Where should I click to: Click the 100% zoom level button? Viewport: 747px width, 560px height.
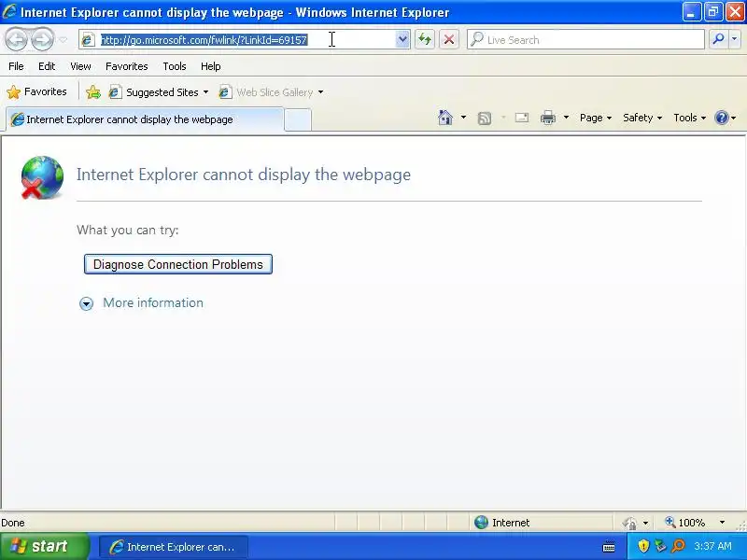pyautogui.click(x=685, y=523)
